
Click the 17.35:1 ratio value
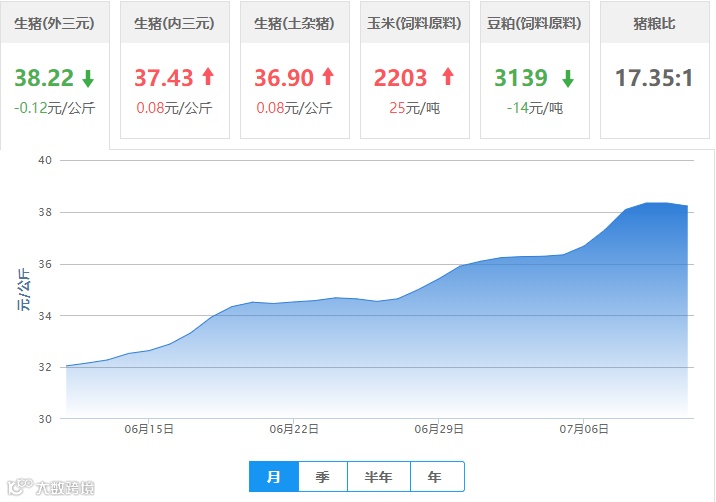coord(654,78)
